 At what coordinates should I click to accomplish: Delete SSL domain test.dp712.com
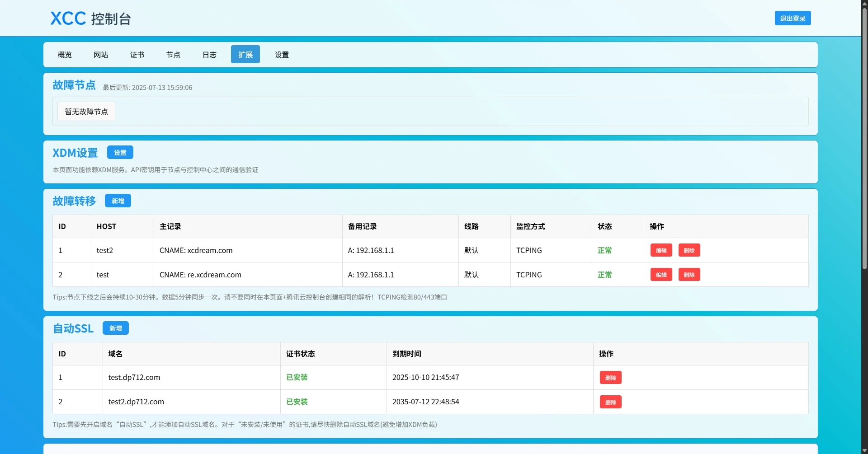click(x=610, y=378)
